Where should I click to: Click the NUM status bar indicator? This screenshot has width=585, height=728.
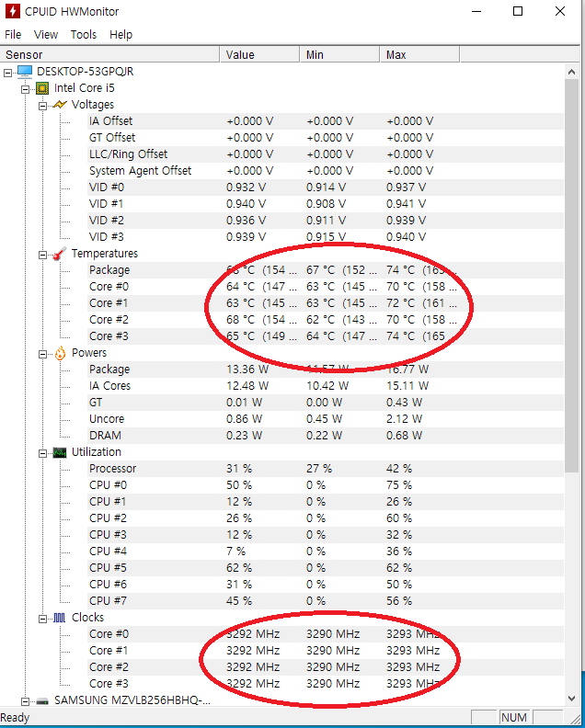[x=514, y=718]
